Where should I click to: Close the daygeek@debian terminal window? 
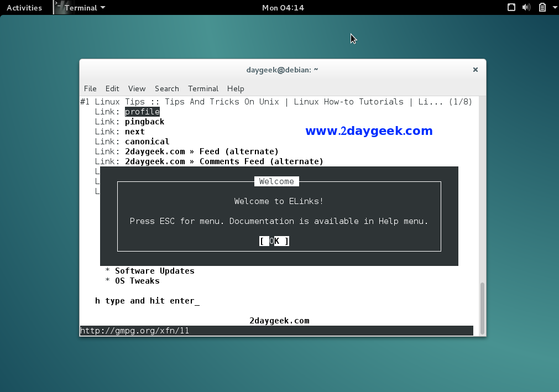(x=475, y=70)
